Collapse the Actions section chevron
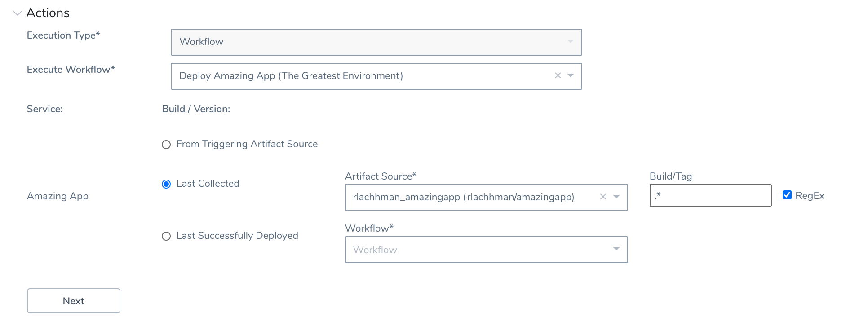The width and height of the screenshot is (868, 325). click(18, 13)
